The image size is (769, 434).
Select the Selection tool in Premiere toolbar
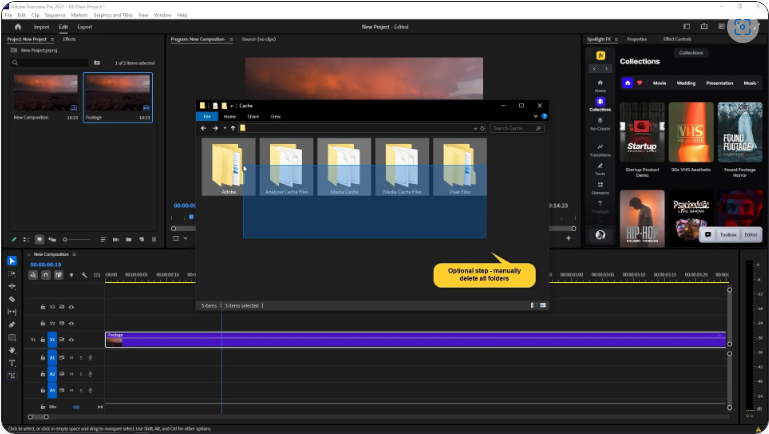(12, 261)
